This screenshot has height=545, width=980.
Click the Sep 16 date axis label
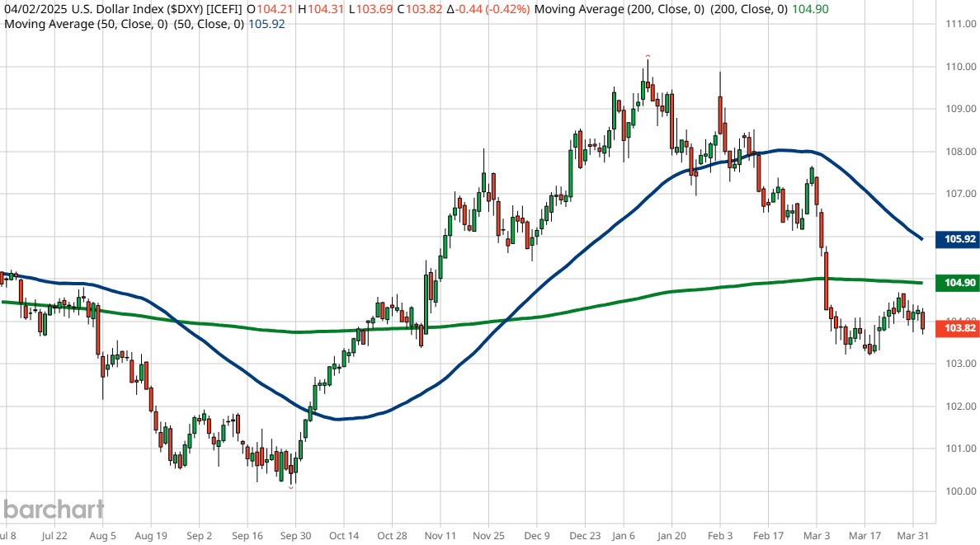247,536
